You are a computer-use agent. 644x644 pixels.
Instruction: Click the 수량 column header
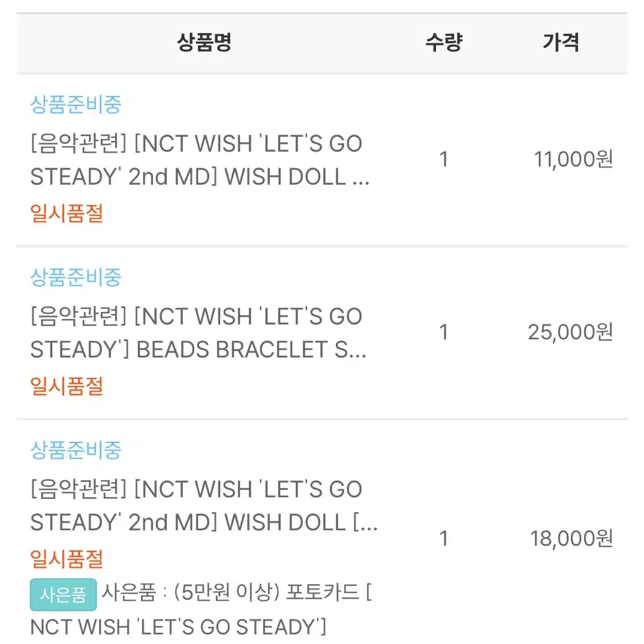pyautogui.click(x=444, y=43)
